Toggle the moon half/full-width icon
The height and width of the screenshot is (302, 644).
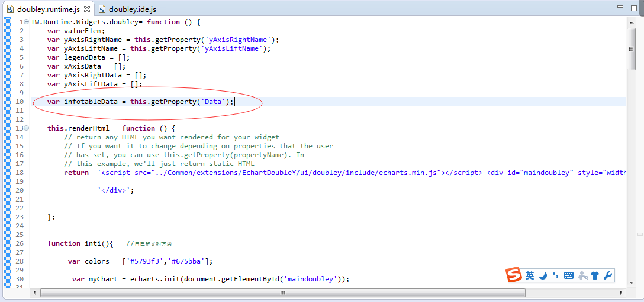point(543,276)
